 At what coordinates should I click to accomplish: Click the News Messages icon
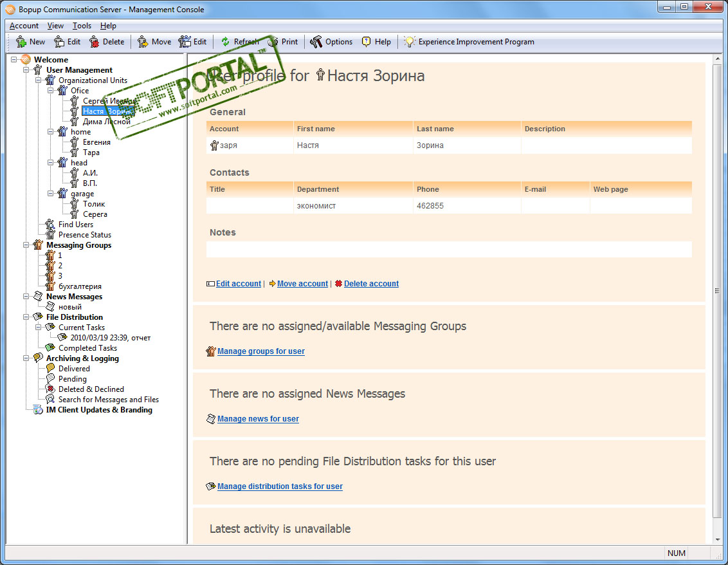click(38, 297)
